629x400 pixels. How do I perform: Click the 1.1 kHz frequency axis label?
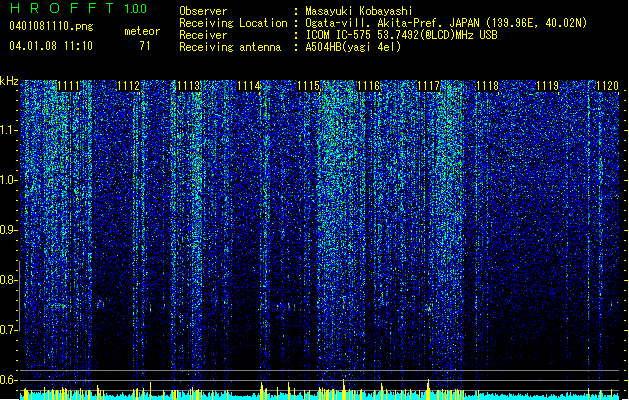click(x=9, y=130)
